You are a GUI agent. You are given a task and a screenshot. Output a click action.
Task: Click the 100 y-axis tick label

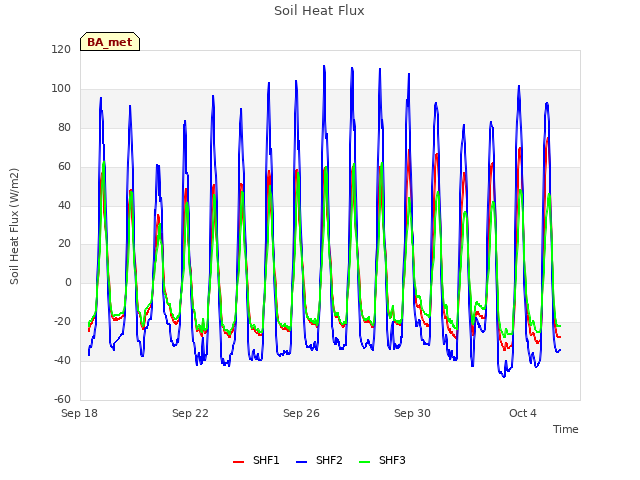coord(61,88)
